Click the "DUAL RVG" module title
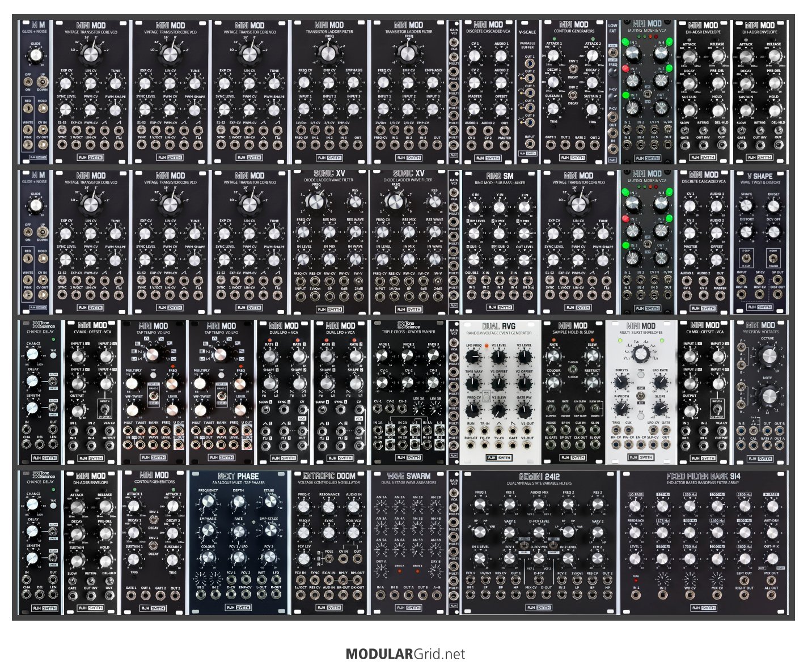 click(499, 326)
